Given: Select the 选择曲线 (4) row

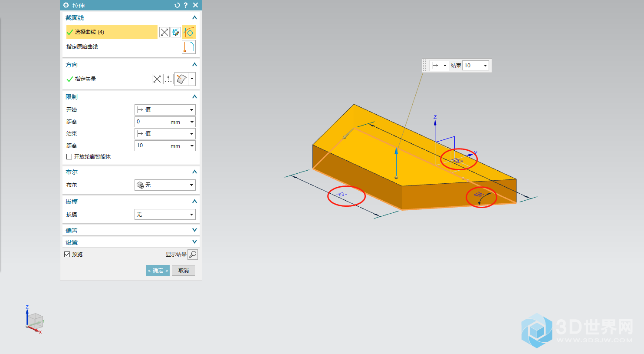Looking at the screenshot, I should click(x=112, y=32).
